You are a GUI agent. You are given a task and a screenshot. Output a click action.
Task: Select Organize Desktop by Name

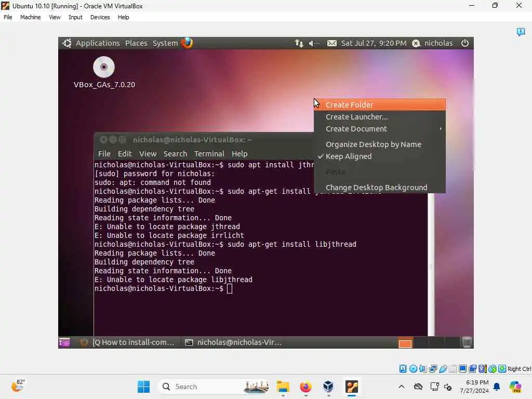(380, 144)
